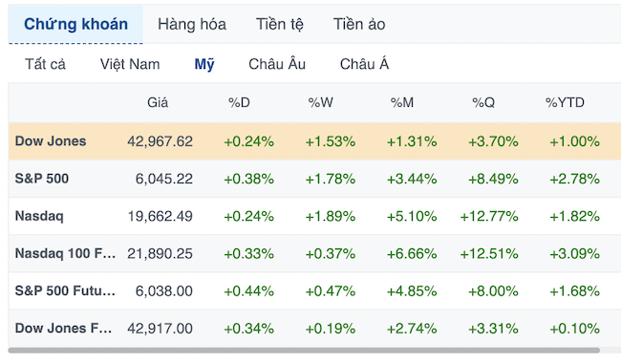Image resolution: width=621 pixels, height=364 pixels.
Task: Filter stocks by Việt Nam
Action: pos(130,64)
